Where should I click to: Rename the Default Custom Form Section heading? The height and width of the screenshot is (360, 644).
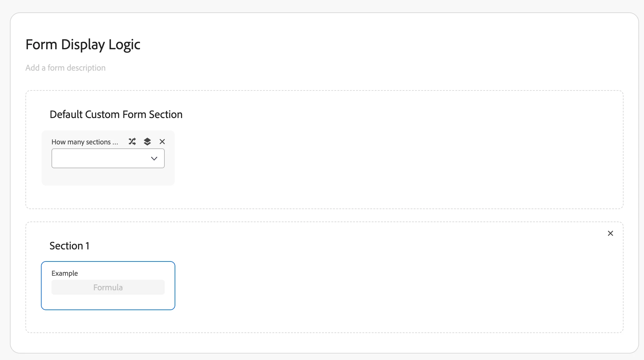click(x=116, y=115)
